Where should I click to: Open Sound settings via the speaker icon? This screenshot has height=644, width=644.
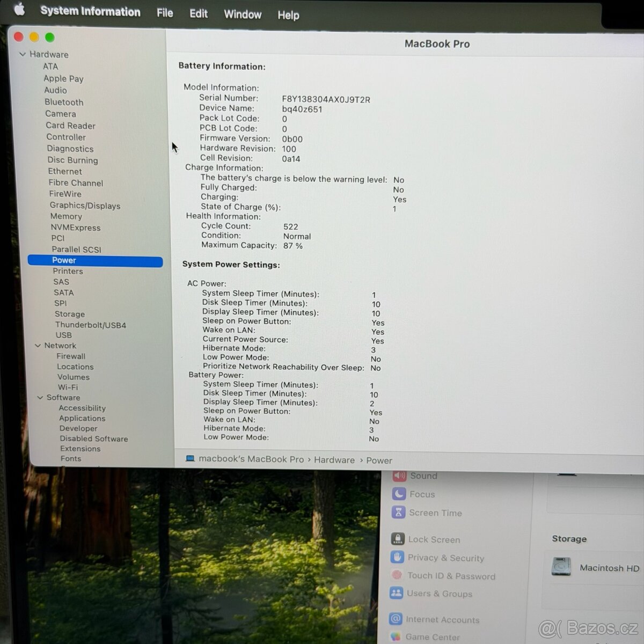pyautogui.click(x=398, y=475)
